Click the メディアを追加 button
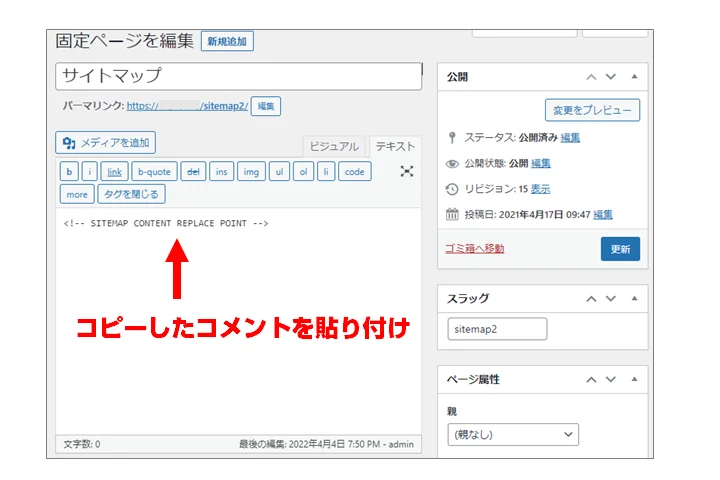 coord(106,143)
